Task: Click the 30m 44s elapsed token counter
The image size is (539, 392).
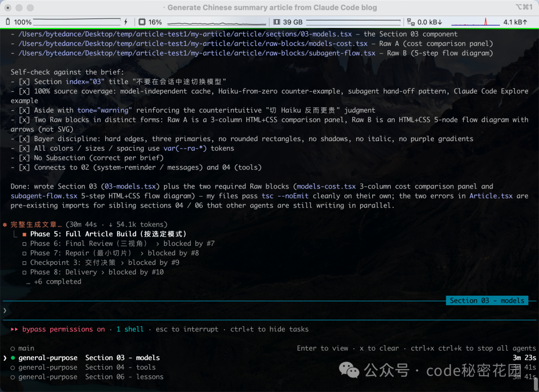Action: tap(116, 224)
